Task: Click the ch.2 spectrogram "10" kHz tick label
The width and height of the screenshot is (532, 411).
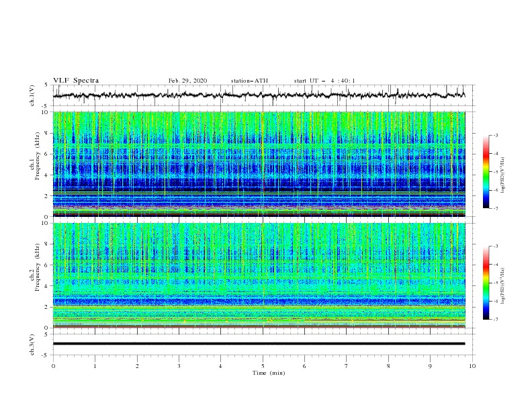Action: pos(45,223)
